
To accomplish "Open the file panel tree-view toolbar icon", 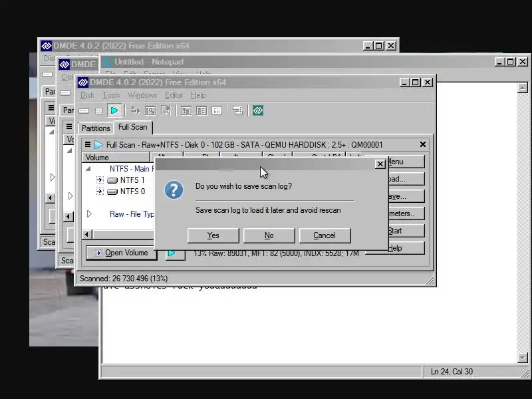I will click(x=186, y=110).
